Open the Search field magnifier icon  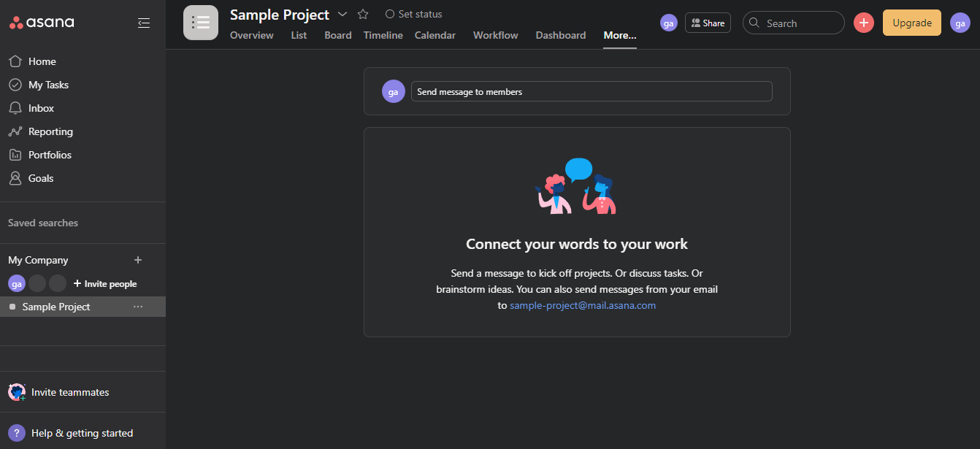(754, 23)
